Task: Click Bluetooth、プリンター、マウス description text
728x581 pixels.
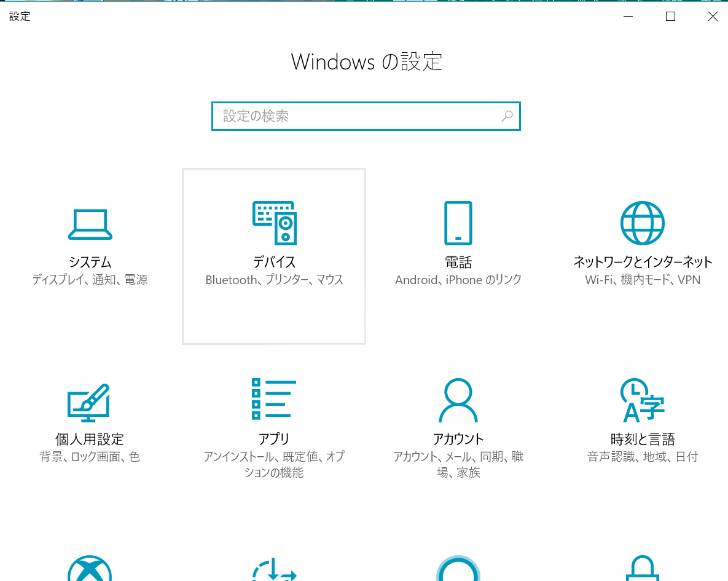Action: point(275,280)
